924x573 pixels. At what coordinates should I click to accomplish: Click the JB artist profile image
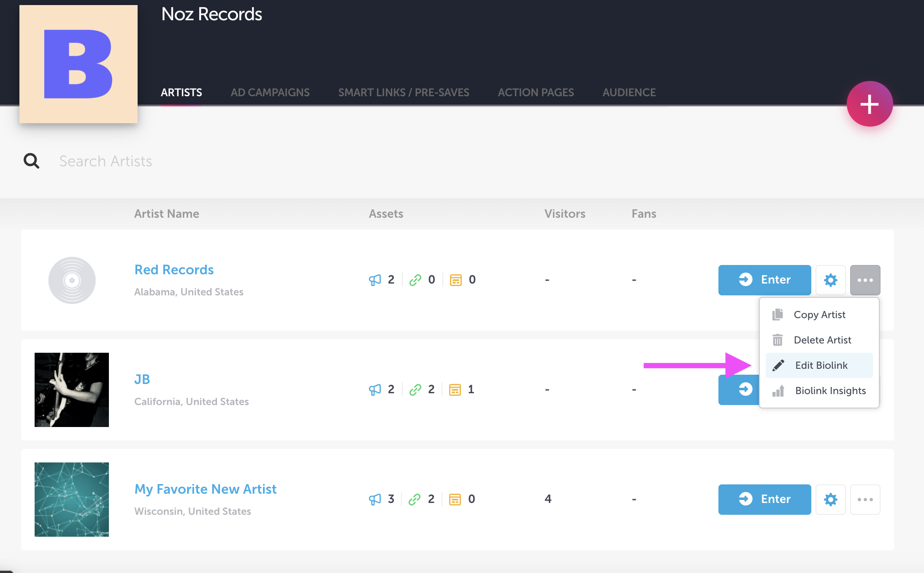tap(72, 389)
